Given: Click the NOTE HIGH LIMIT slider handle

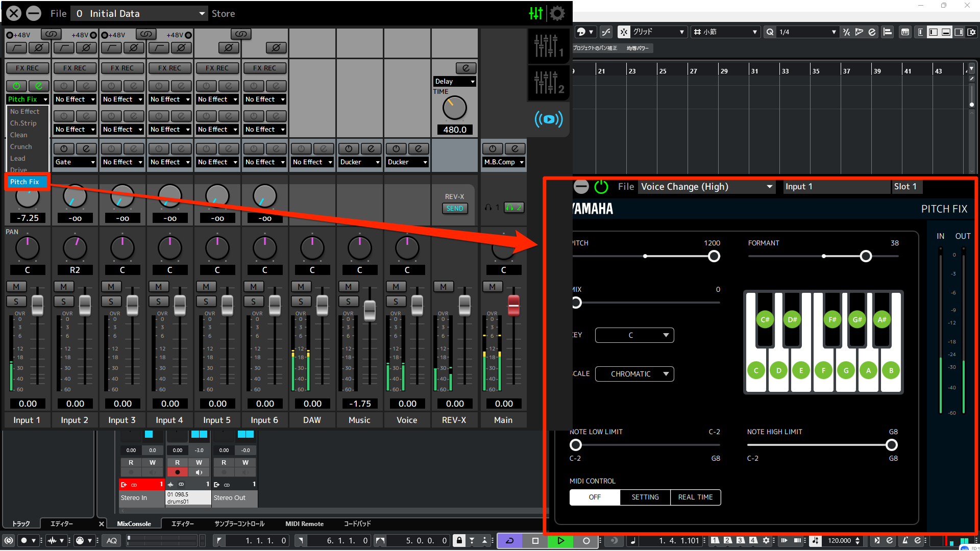Looking at the screenshot, I should pyautogui.click(x=892, y=445).
